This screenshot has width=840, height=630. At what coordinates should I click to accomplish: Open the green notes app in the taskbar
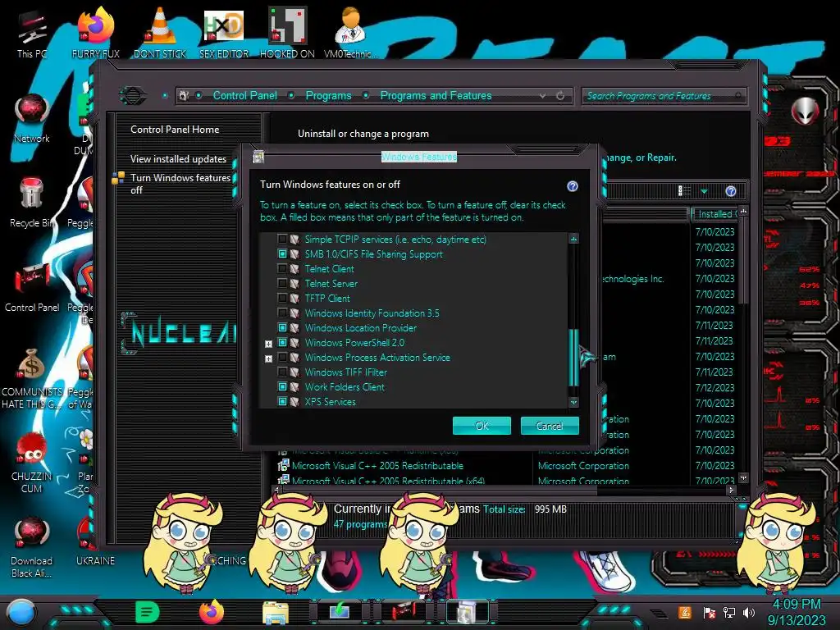(147, 612)
